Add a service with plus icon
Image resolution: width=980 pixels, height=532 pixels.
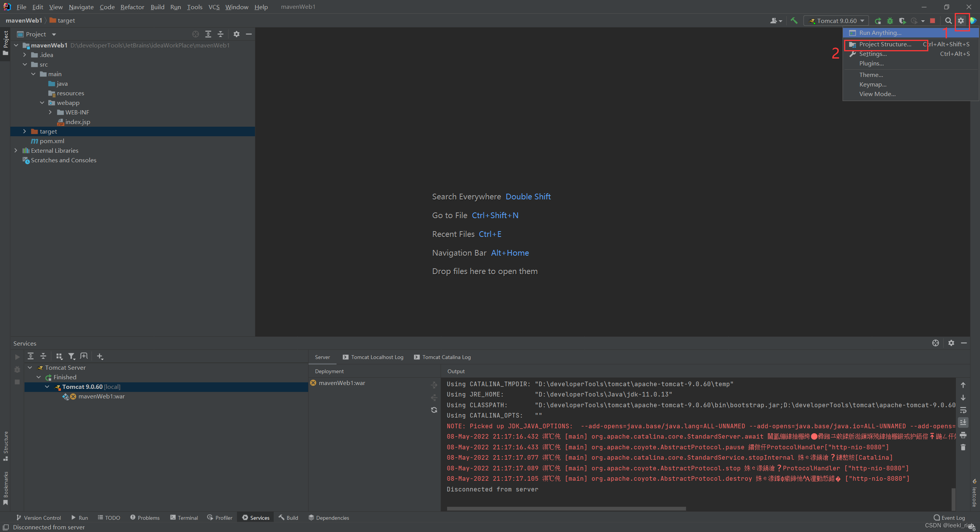100,356
